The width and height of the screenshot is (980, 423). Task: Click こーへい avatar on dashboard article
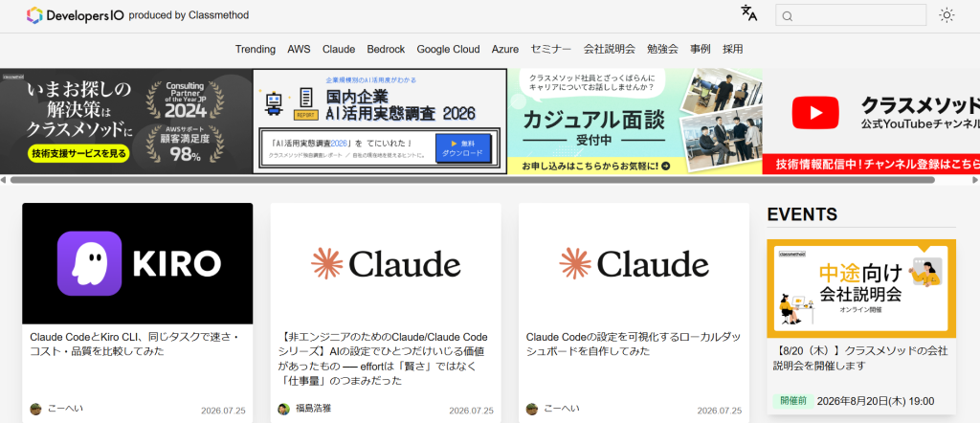point(532,409)
